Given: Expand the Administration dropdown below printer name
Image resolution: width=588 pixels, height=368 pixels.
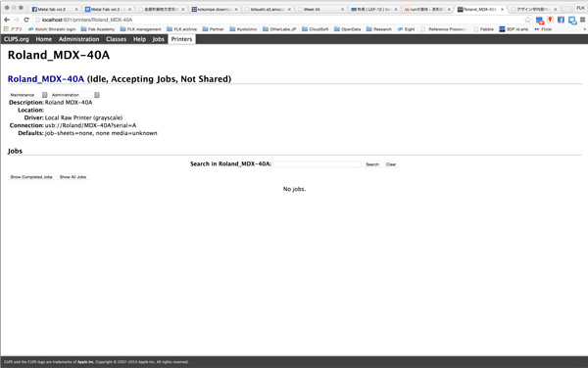Looking at the screenshot, I should 75,95.
